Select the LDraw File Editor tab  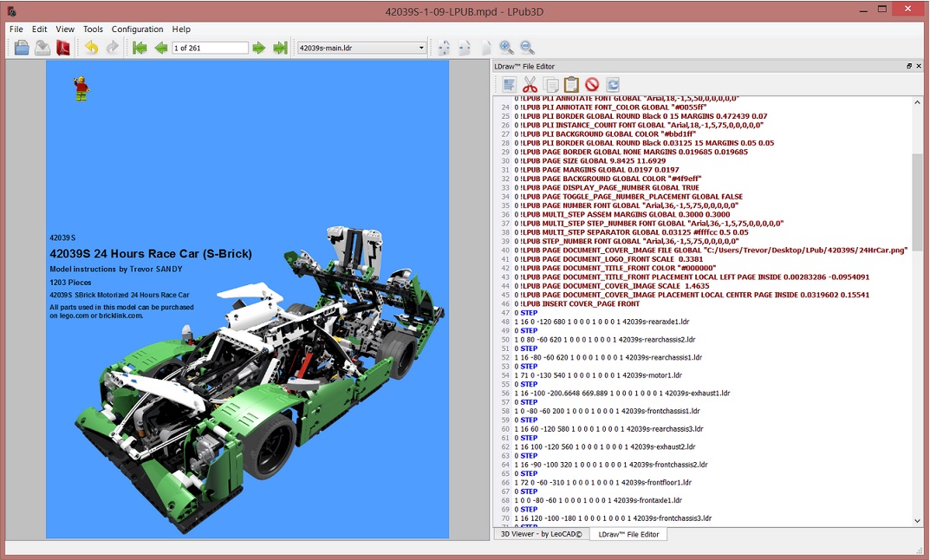point(628,534)
